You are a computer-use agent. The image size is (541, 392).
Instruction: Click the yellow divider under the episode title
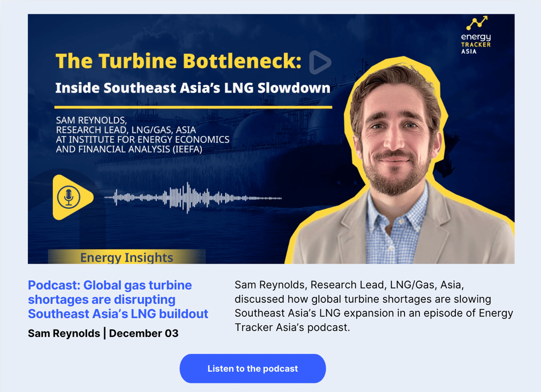click(x=193, y=106)
